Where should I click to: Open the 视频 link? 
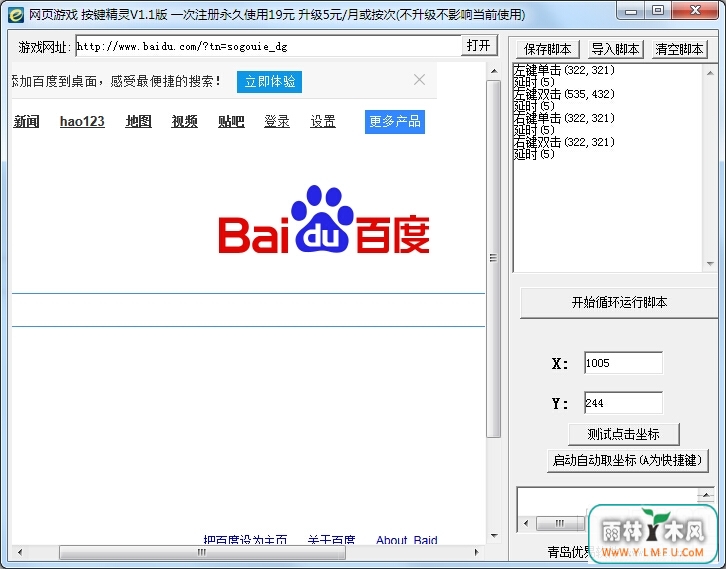[184, 121]
